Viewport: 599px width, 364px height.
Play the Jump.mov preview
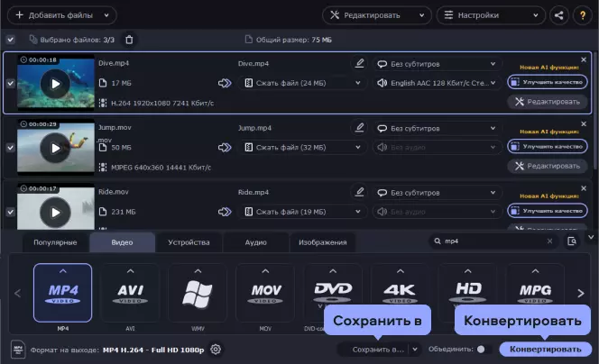[x=55, y=148]
